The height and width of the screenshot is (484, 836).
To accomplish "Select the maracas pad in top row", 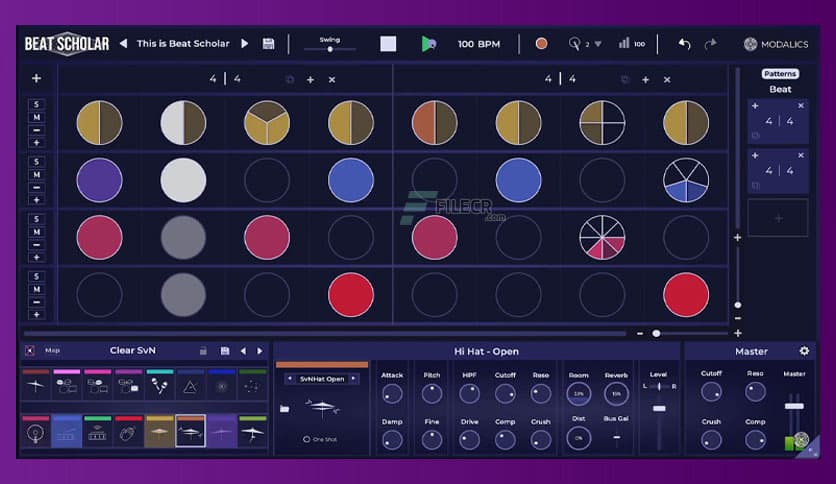I will [159, 385].
